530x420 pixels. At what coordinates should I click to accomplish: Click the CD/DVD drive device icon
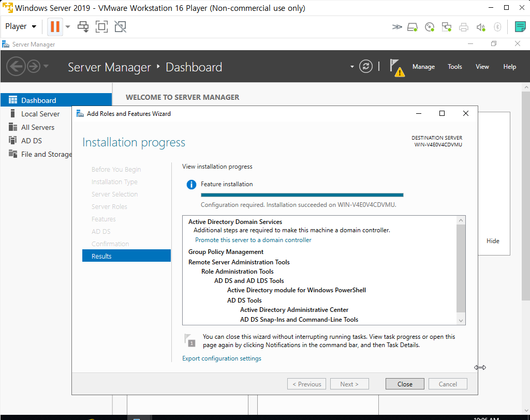point(430,27)
